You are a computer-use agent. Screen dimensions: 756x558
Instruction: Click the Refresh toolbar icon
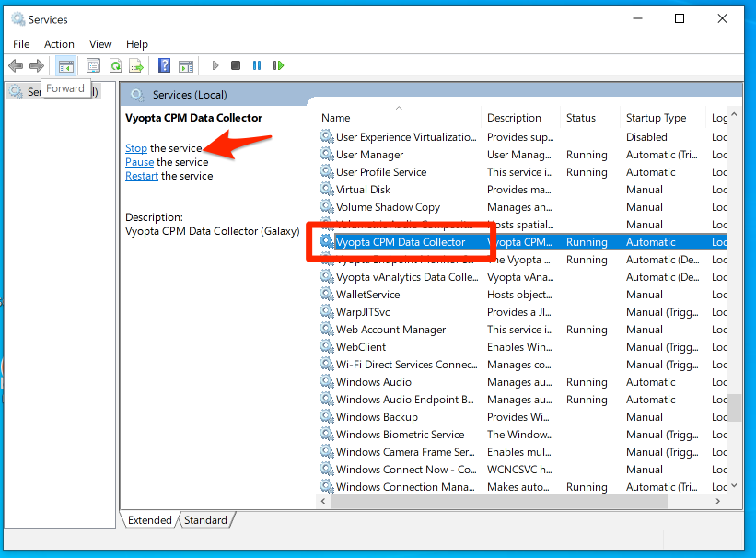(115, 65)
